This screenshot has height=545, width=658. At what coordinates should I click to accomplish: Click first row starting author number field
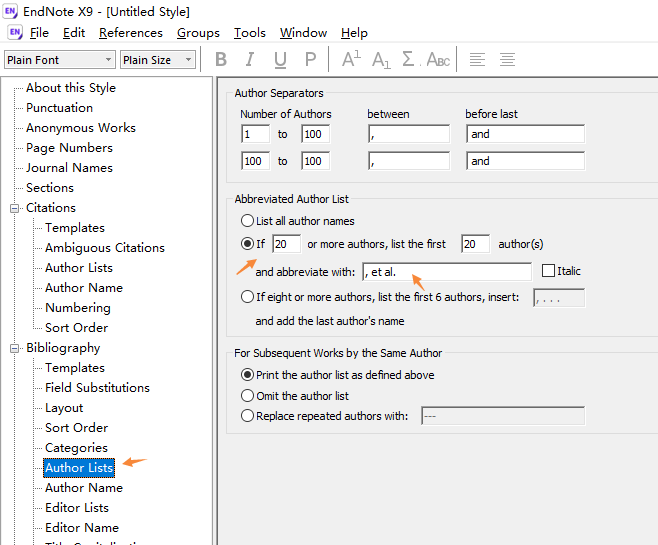pyautogui.click(x=255, y=134)
